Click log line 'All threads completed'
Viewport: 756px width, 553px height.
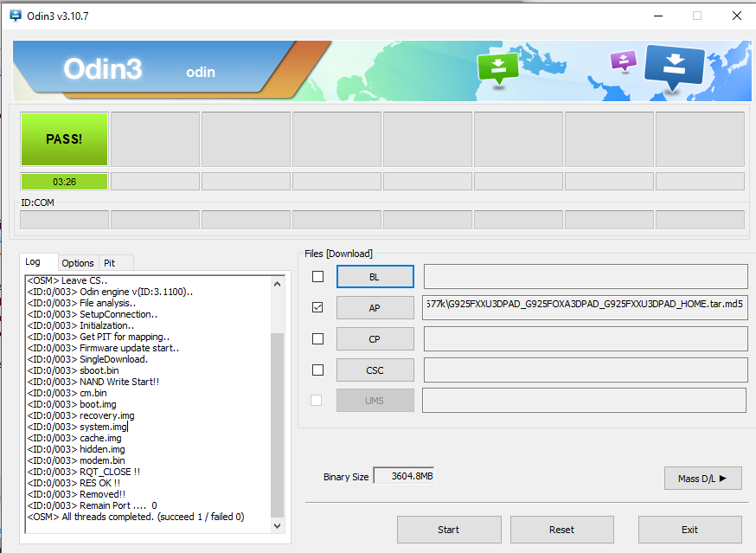point(136,517)
